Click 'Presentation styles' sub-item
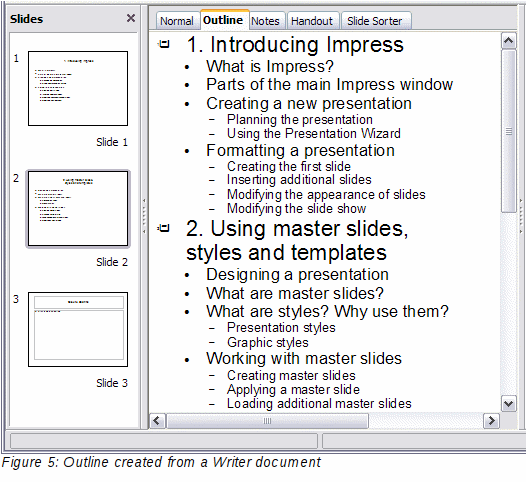 [281, 328]
